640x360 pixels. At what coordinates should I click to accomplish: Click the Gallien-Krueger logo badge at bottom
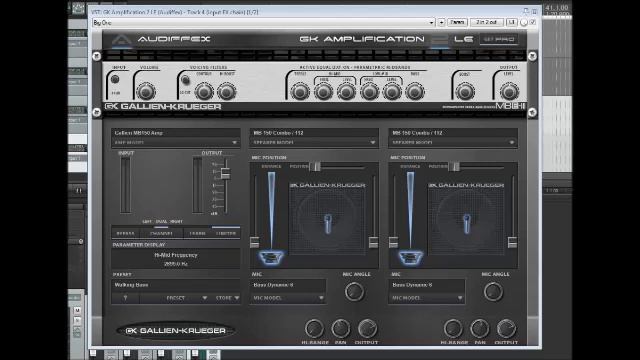point(176,331)
